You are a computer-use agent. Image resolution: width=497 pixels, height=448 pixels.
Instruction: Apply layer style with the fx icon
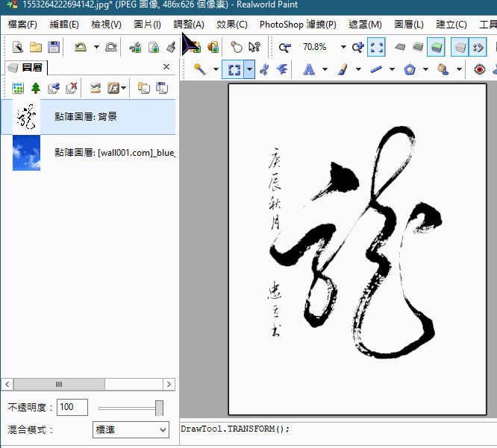pyautogui.click(x=113, y=88)
